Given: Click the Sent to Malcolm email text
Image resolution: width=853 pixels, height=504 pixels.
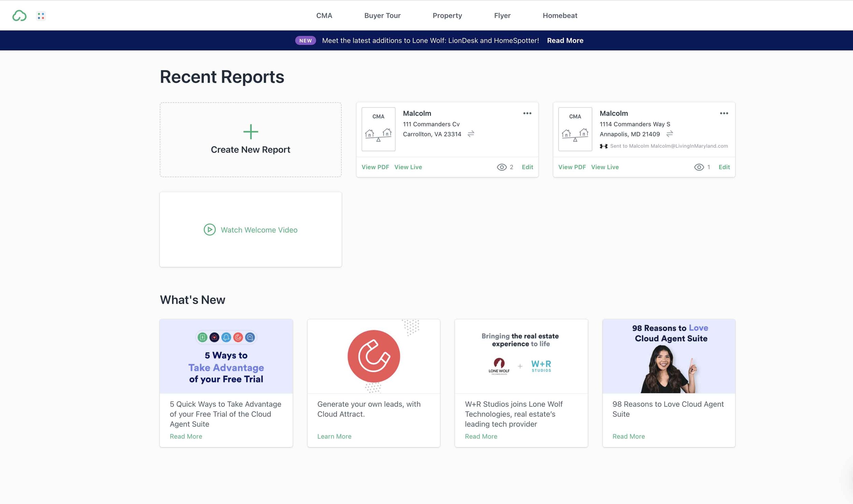Looking at the screenshot, I should click(x=669, y=146).
